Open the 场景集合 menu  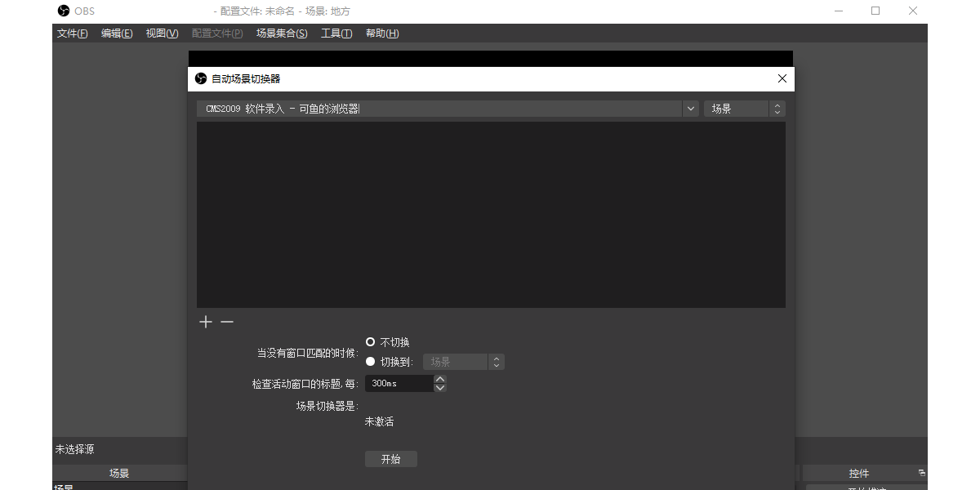click(x=282, y=33)
